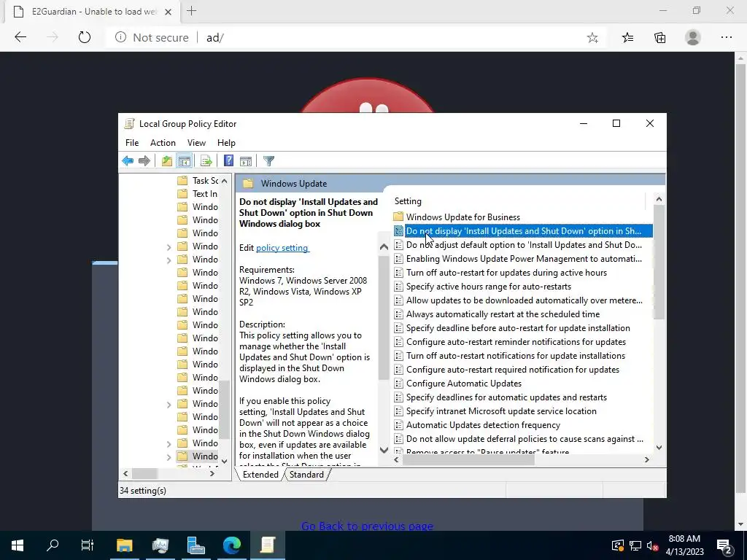
Task: Open Task View on the taskbar
Action: point(88,545)
